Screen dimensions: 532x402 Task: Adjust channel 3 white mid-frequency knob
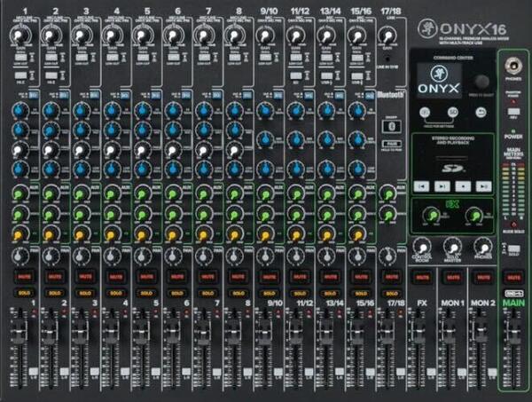(x=81, y=149)
